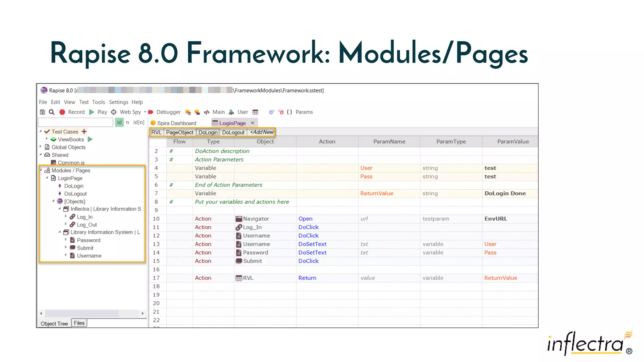Image resolution: width=644 pixels, height=362 pixels.
Task: Select Log_Out in the object tree
Action: click(x=86, y=225)
